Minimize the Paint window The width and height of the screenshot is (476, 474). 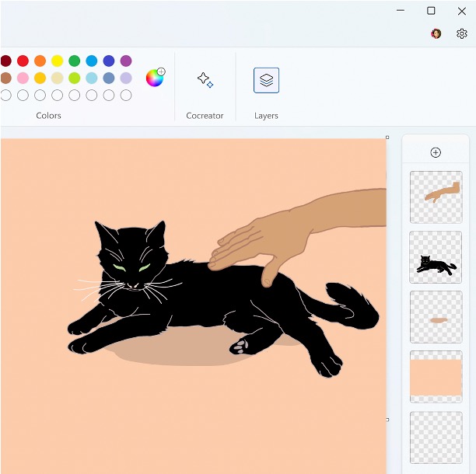[401, 10]
